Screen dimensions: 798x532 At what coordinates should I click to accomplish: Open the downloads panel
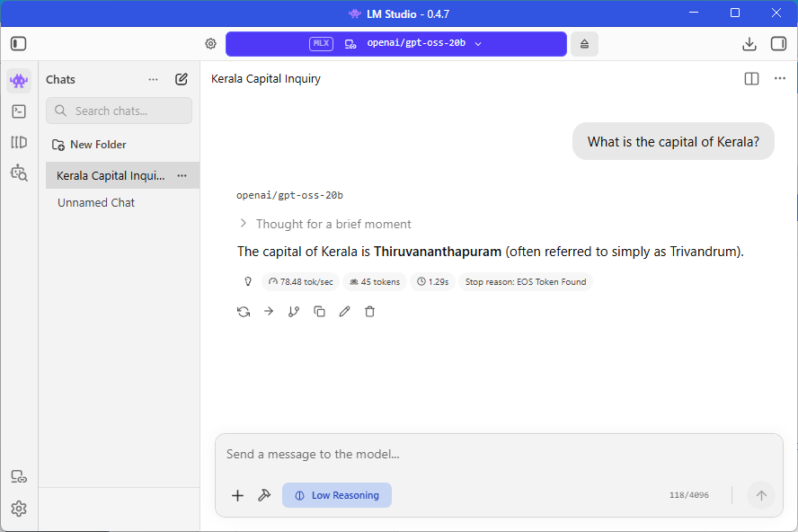[749, 44]
